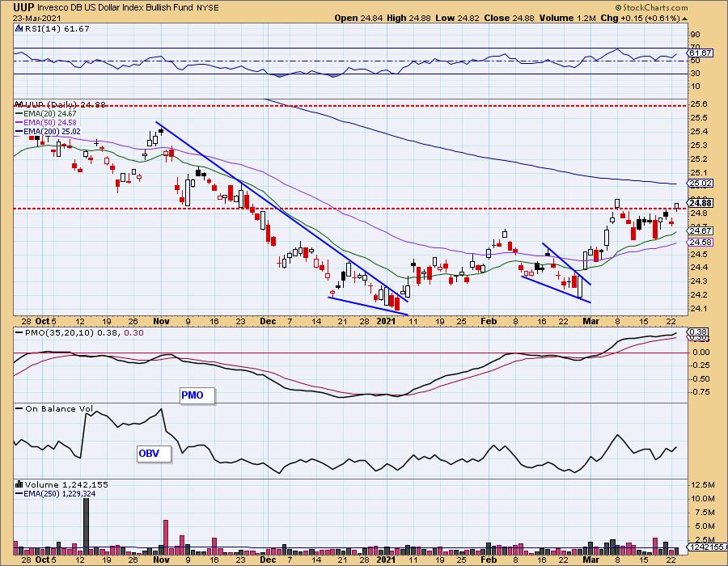Image resolution: width=728 pixels, height=566 pixels.
Task: Click the tall October volume spike bar
Action: [86, 527]
